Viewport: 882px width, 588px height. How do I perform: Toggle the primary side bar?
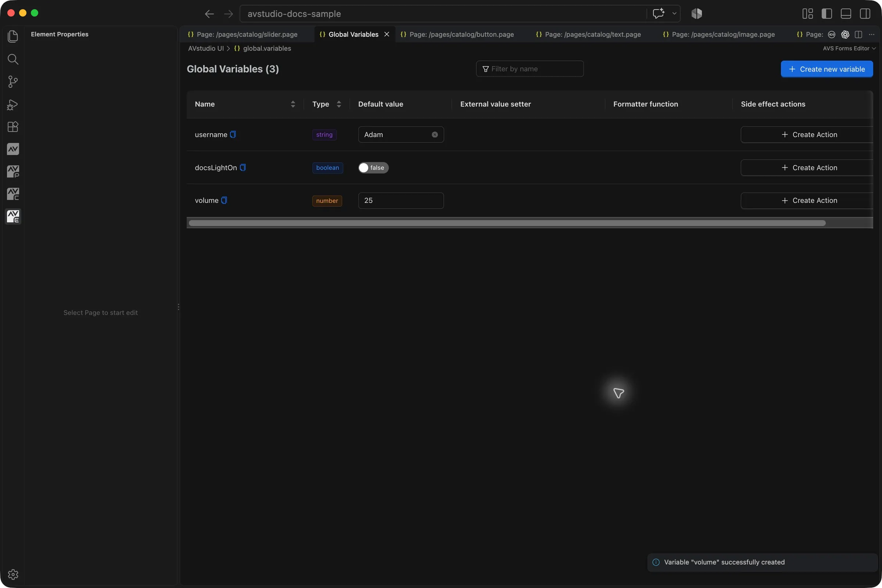(827, 14)
